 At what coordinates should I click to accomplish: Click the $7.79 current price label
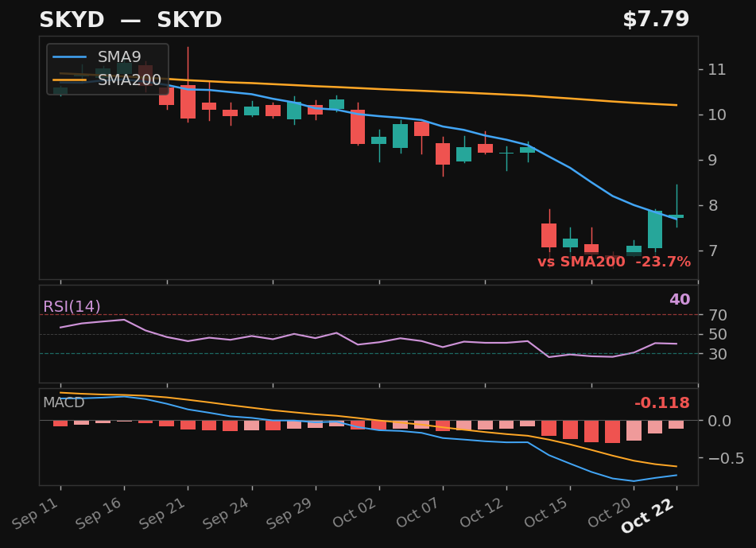pyautogui.click(x=656, y=19)
